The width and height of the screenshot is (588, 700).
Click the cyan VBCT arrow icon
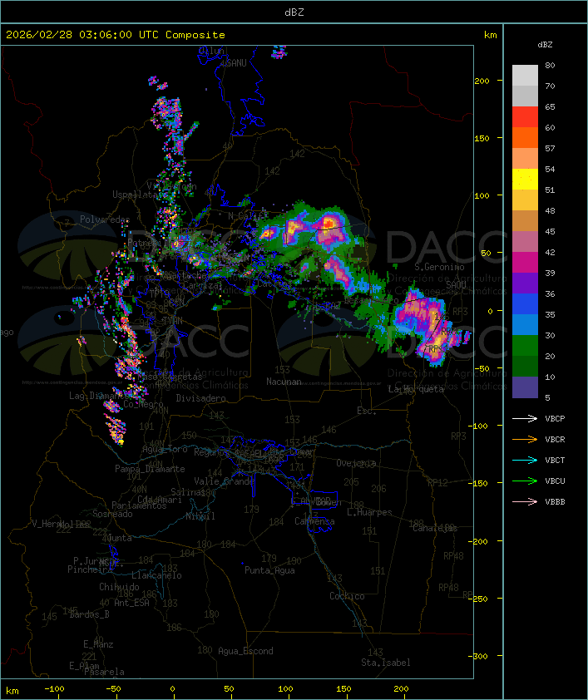525,460
